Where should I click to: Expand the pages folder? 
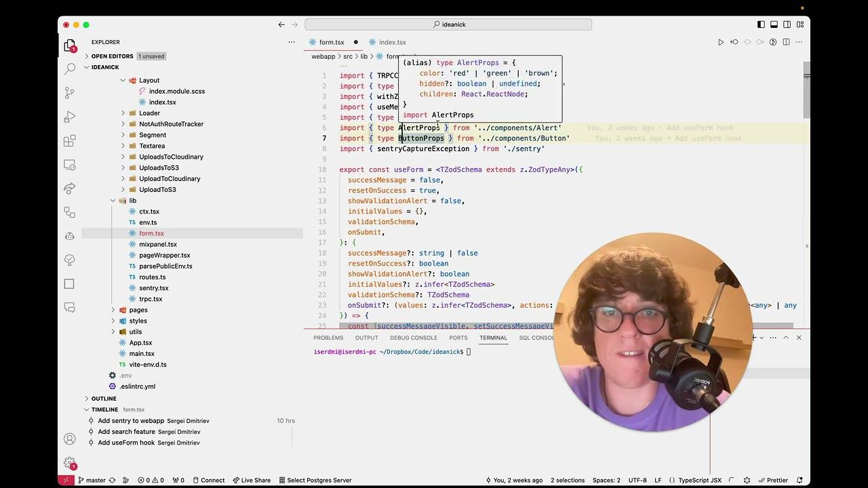pyautogui.click(x=193, y=310)
